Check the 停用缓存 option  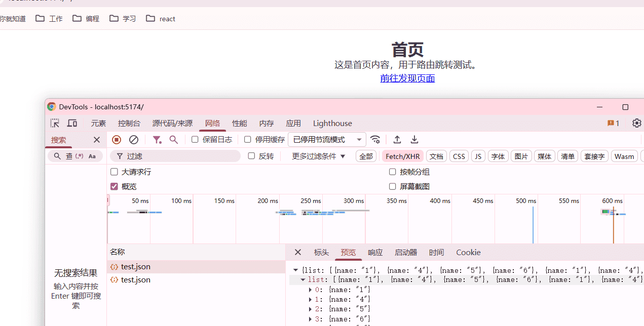tap(247, 139)
